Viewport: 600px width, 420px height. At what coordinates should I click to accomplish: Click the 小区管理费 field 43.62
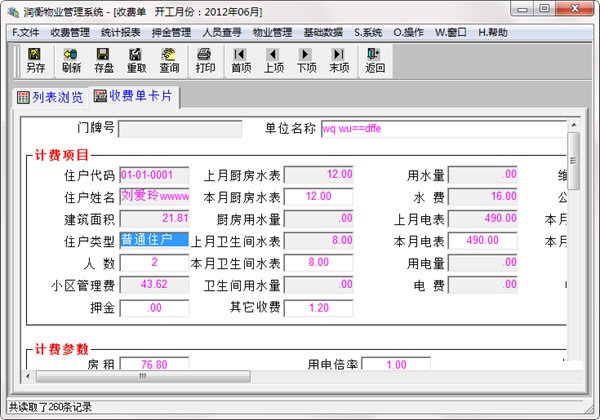(154, 285)
